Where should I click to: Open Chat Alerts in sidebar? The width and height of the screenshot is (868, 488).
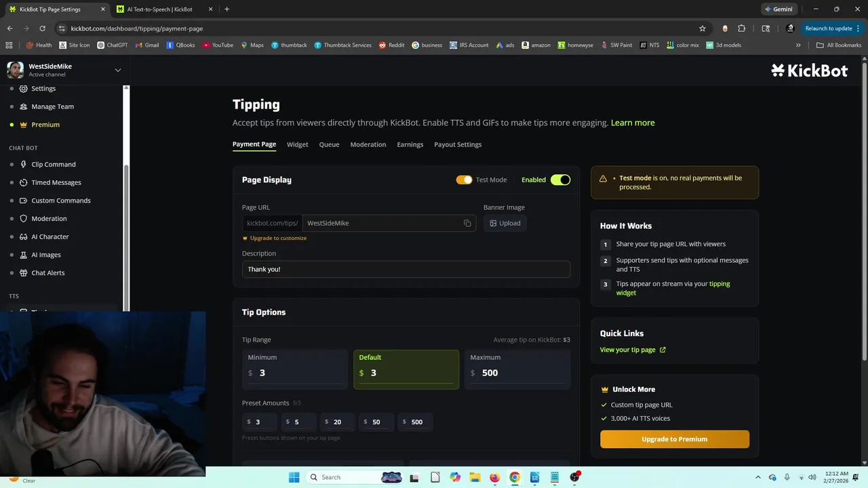(48, 272)
